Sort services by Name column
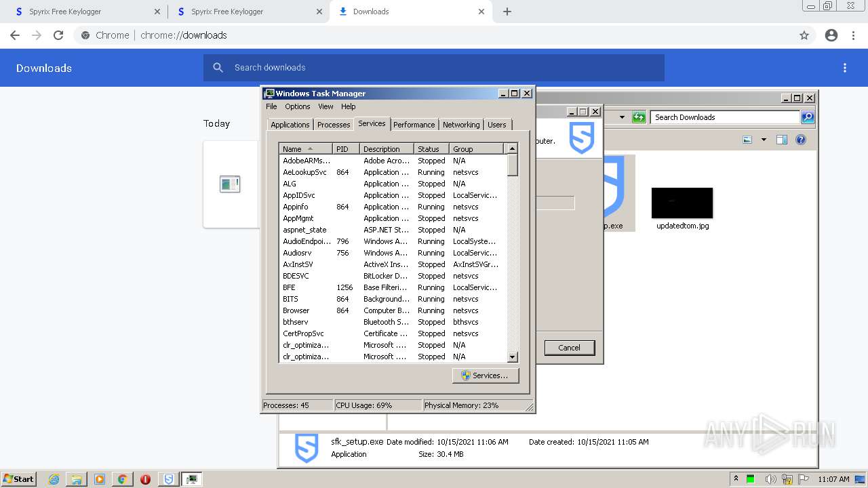Screen dimensions: 868x488 click(306, 149)
